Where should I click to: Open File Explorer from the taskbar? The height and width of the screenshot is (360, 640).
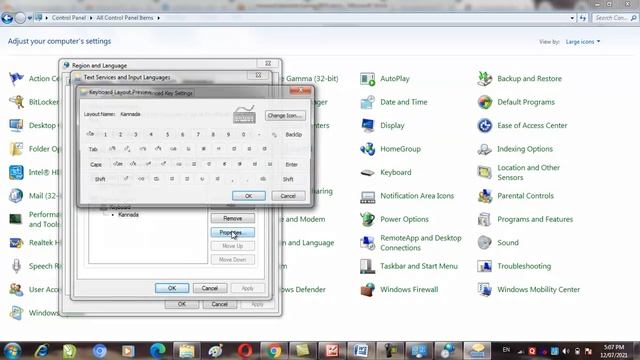187,351
